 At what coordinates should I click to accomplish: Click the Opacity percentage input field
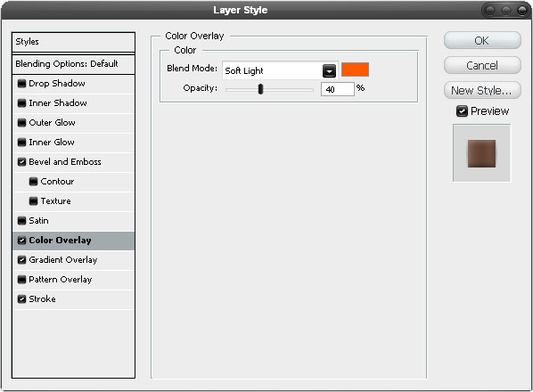pos(338,89)
